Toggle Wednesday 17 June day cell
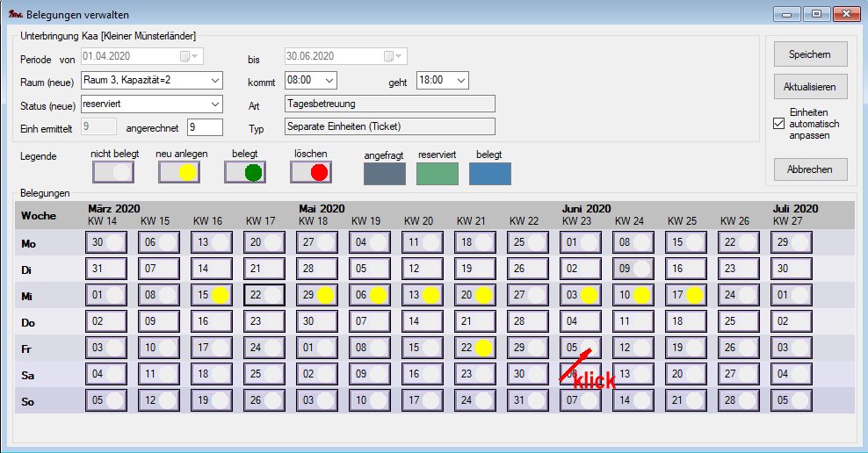 (685, 295)
